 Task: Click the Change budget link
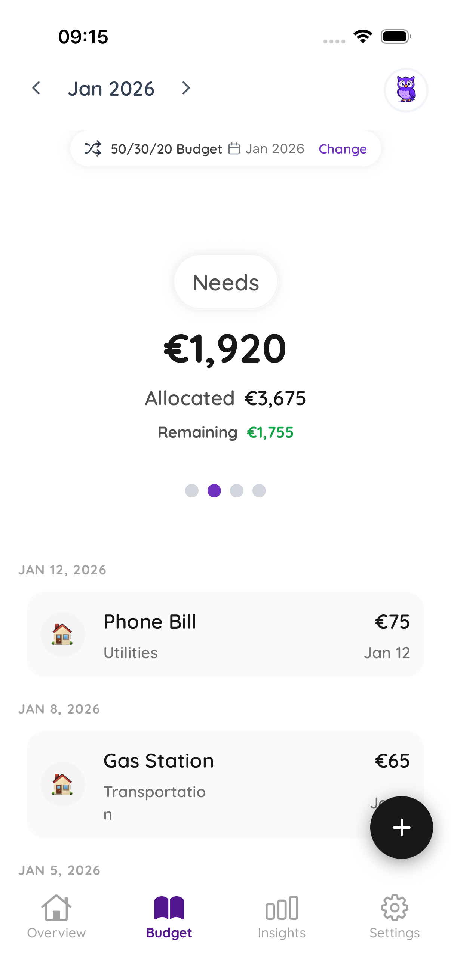coord(343,149)
